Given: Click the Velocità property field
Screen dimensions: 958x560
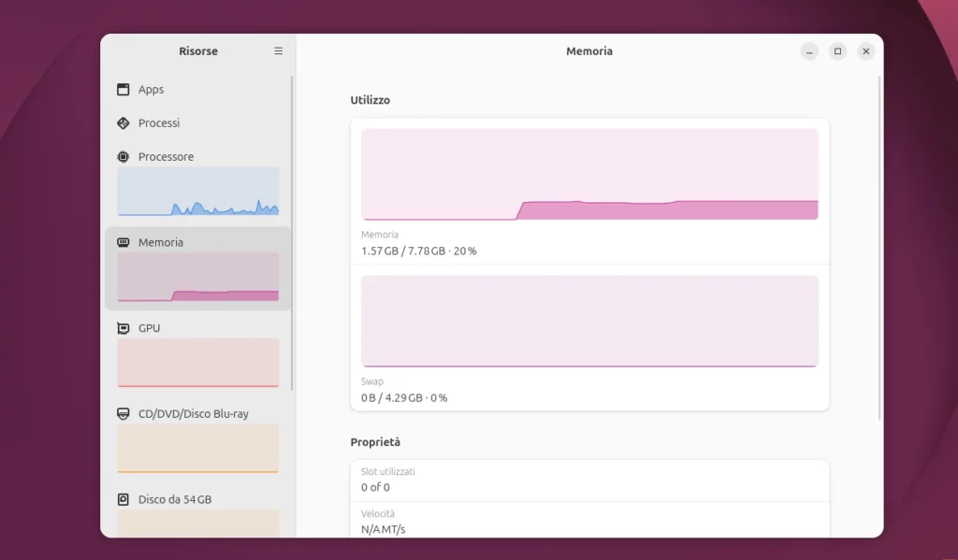Looking at the screenshot, I should click(589, 521).
